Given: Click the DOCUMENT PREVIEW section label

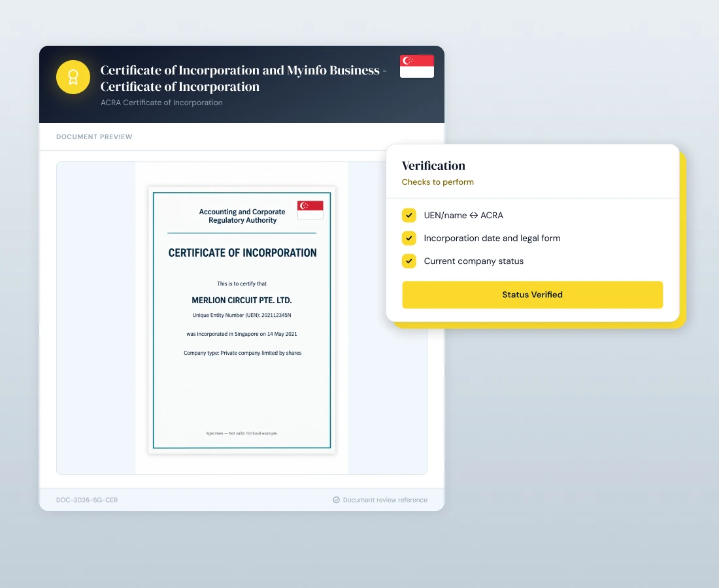Looking at the screenshot, I should 94,137.
